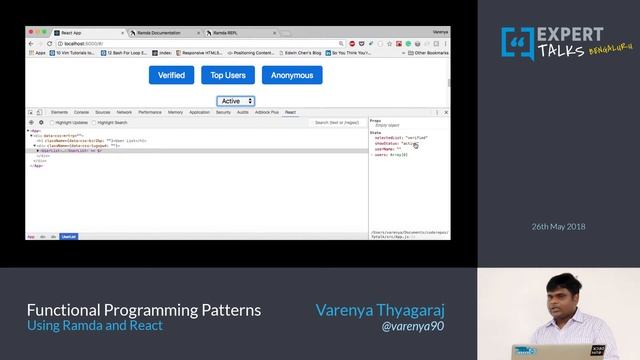Switch to the Elements DevTools tab
The image size is (640, 360).
coord(59,112)
